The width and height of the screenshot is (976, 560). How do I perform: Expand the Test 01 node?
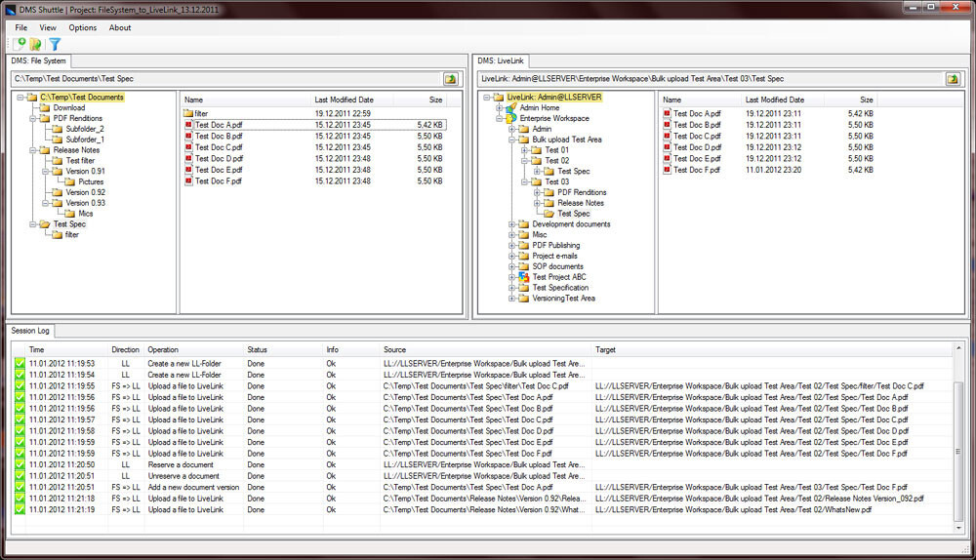click(524, 150)
